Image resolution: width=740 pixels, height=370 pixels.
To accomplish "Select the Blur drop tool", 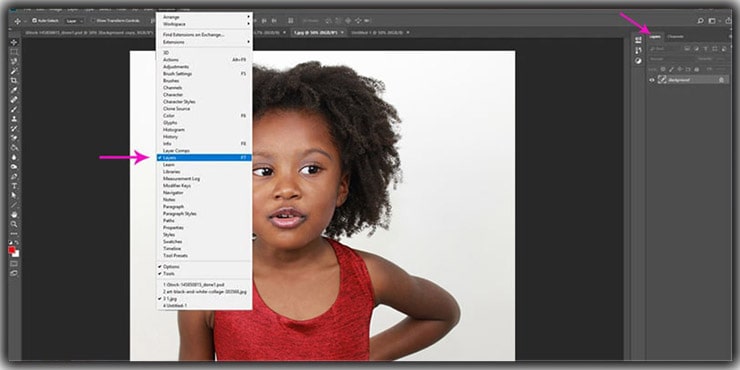I will [x=14, y=157].
